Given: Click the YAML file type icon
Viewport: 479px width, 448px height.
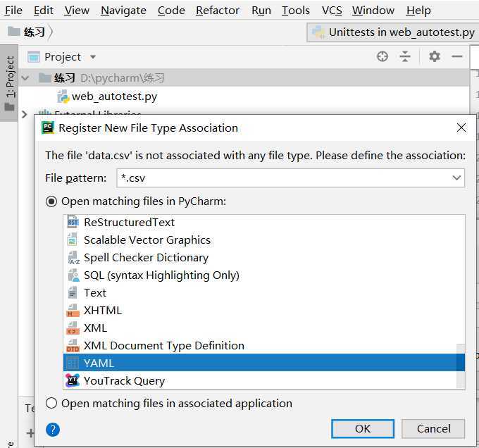Looking at the screenshot, I should click(73, 363).
